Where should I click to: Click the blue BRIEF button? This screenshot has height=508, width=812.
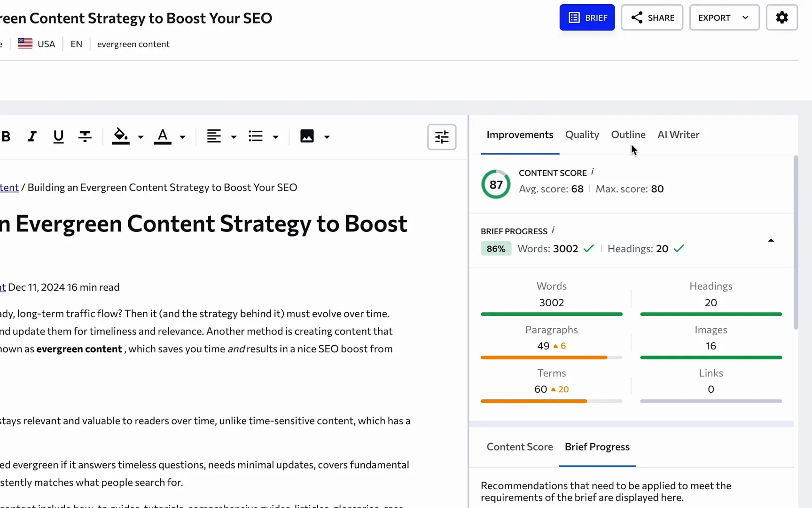[x=587, y=18]
